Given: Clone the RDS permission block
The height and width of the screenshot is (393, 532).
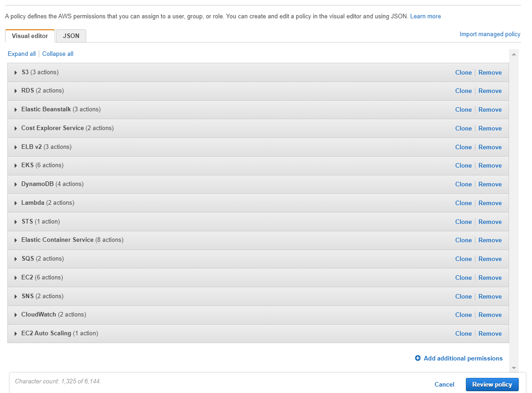Looking at the screenshot, I should point(464,91).
